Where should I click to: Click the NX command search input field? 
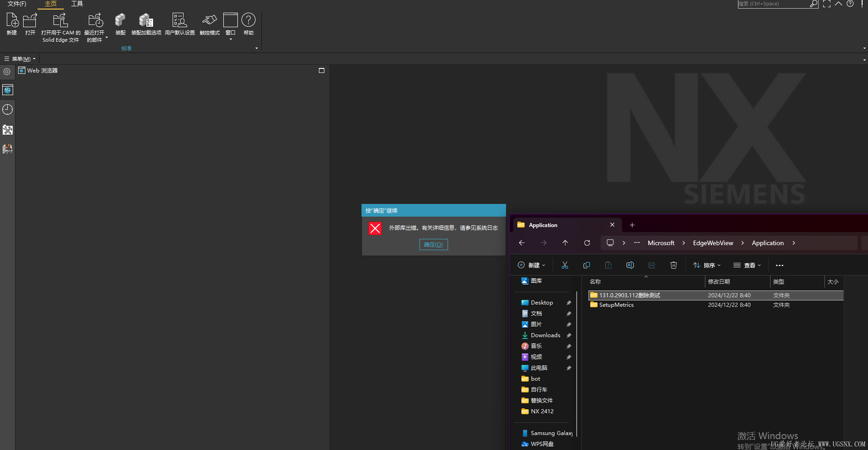click(x=773, y=4)
